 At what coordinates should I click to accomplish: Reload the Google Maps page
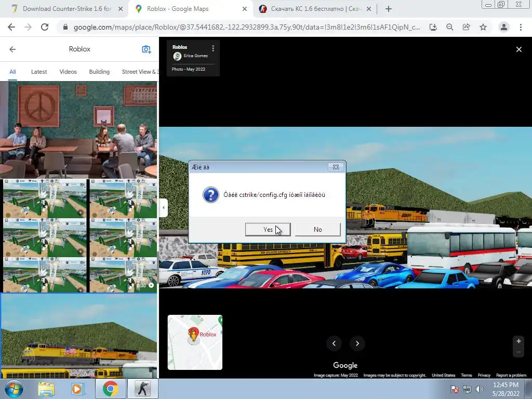[45, 27]
